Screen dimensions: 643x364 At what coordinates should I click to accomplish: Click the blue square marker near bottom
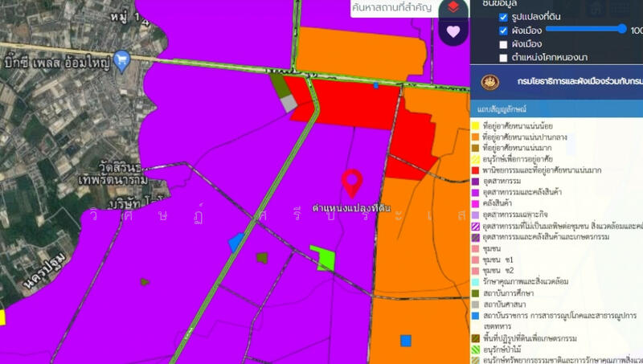tap(406, 341)
